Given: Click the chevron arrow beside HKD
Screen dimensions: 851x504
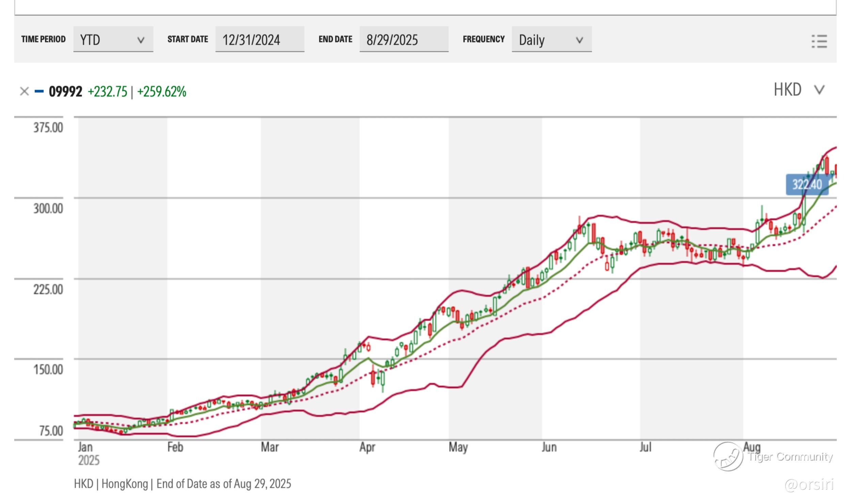Looking at the screenshot, I should click(x=819, y=90).
